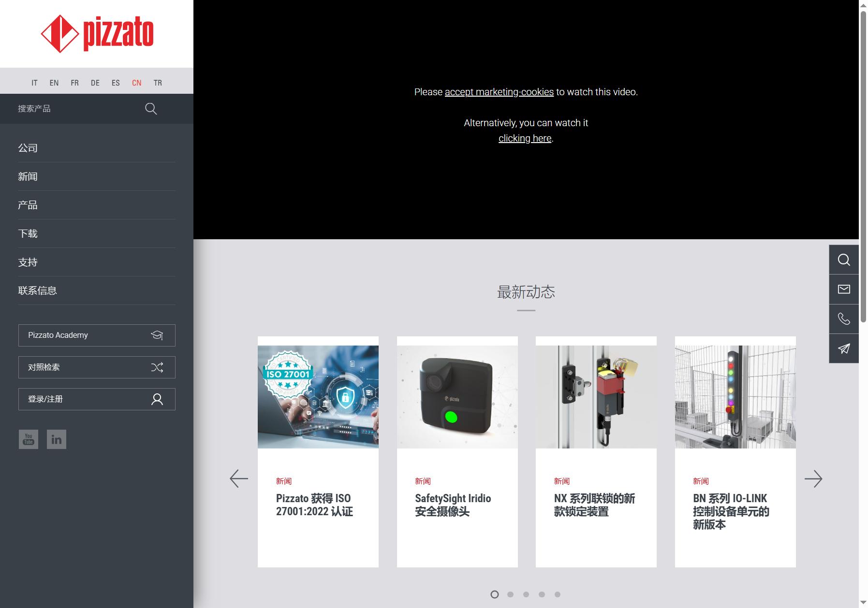868x608 pixels.
Task: Open the 产品 menu item
Action: click(97, 205)
